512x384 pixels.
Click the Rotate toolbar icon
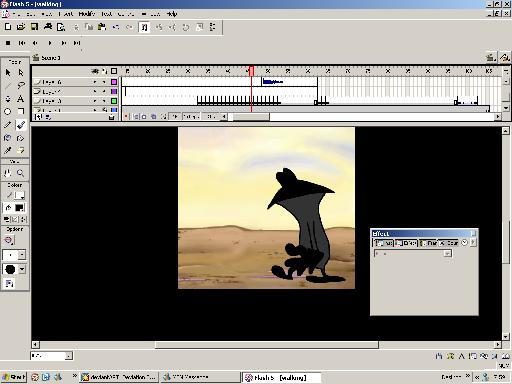pos(186,27)
